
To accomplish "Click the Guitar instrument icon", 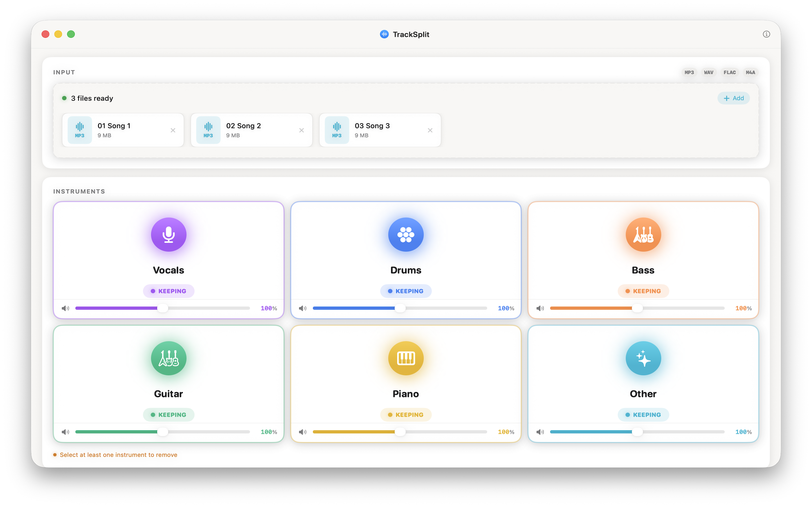I will 168,358.
